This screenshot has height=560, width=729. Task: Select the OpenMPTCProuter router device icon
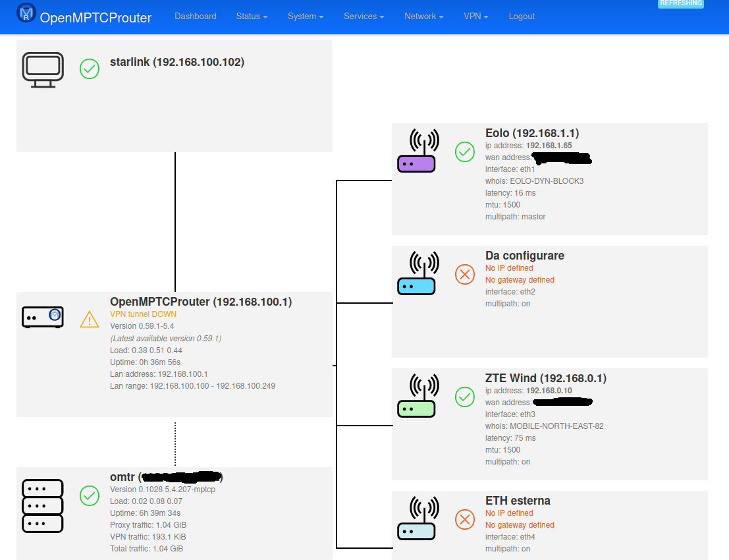42,317
